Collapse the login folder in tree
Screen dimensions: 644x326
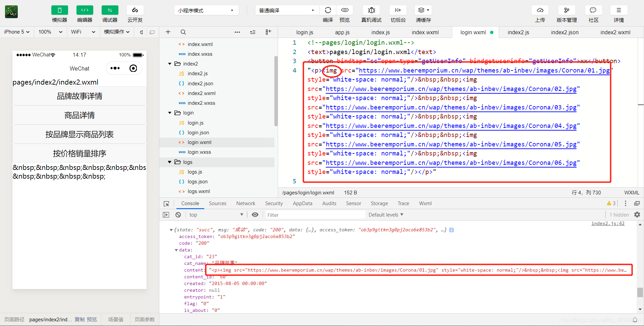point(170,113)
